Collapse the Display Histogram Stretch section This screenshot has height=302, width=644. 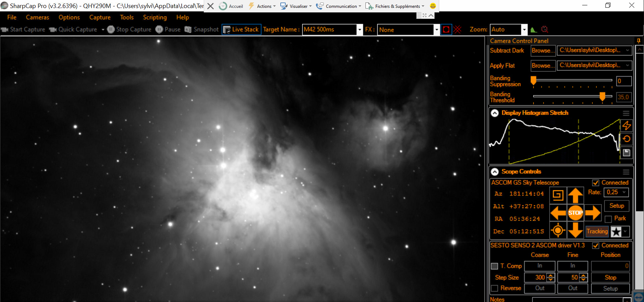495,113
